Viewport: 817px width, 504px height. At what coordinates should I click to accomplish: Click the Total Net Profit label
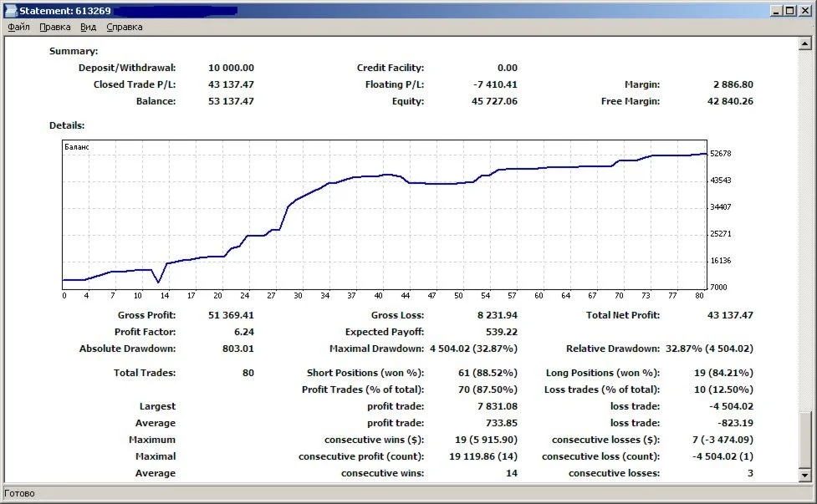(622, 315)
